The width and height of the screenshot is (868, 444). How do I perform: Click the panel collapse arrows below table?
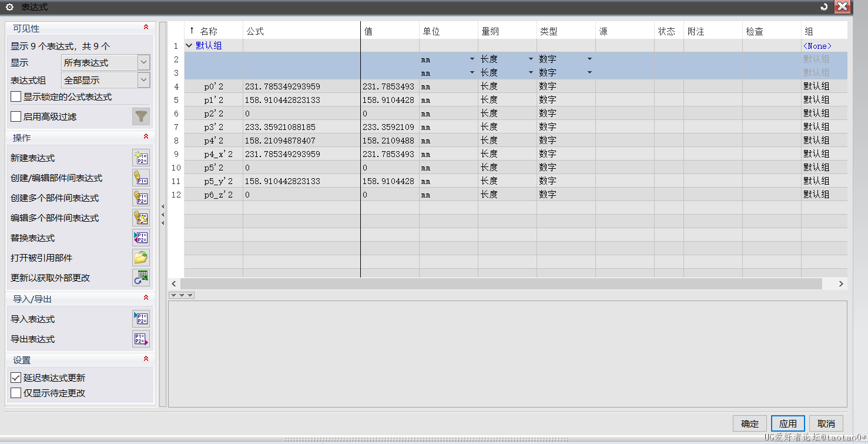[182, 295]
